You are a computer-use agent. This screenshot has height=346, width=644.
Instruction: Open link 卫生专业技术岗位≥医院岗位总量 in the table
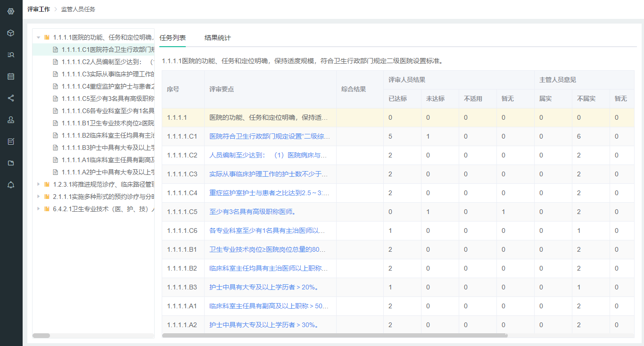267,249
